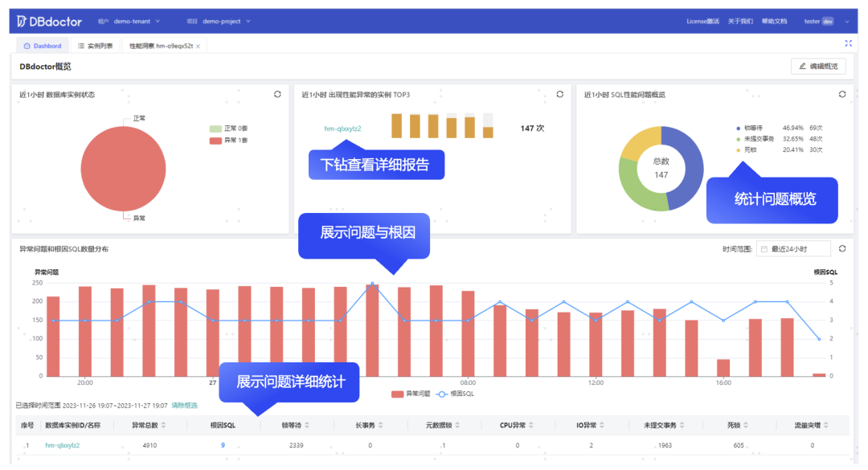Open the 最近24小时 time range selector
The image size is (868, 470).
(793, 249)
